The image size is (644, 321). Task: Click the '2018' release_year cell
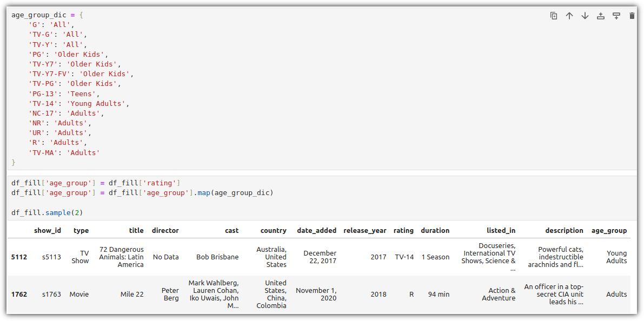379,295
